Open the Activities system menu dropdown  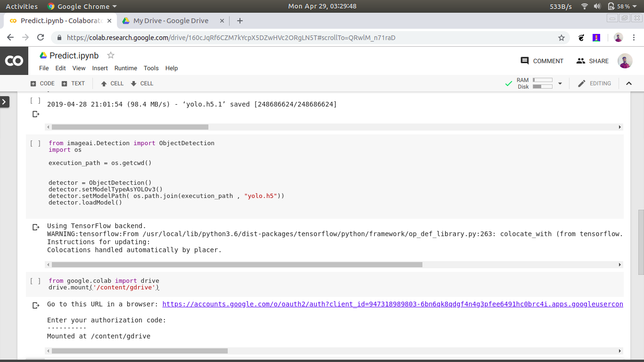(x=22, y=6)
